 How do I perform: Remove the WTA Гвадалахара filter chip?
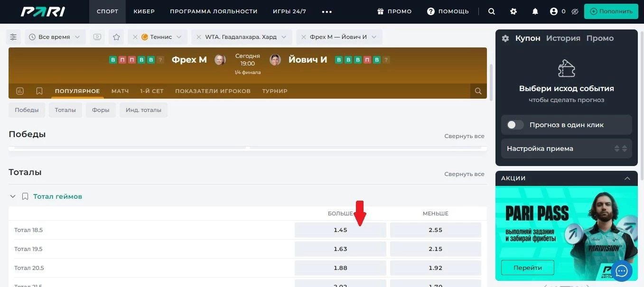pyautogui.click(x=199, y=37)
